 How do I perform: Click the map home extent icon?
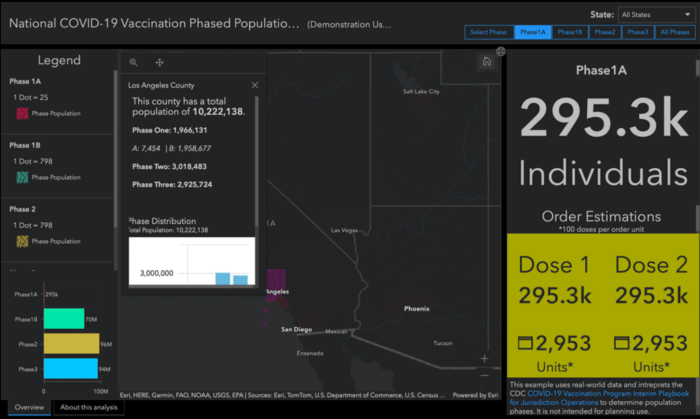point(487,62)
